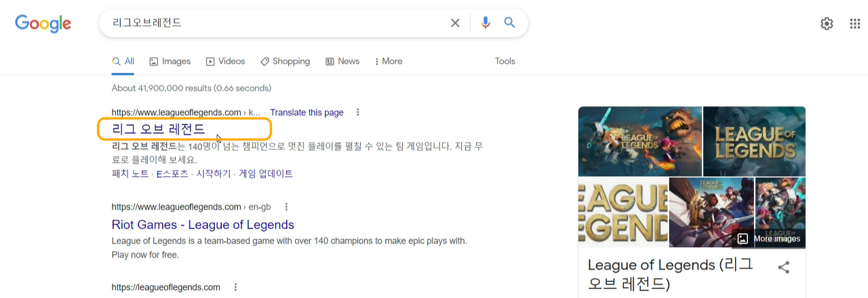
Task: Open the 리그 오브 레전드 result title
Action: click(x=158, y=129)
